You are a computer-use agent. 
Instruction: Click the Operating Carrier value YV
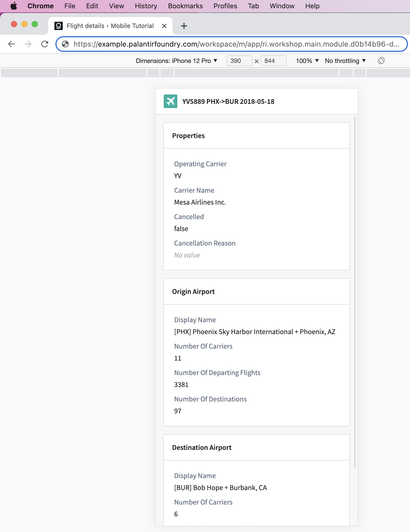[178, 176]
